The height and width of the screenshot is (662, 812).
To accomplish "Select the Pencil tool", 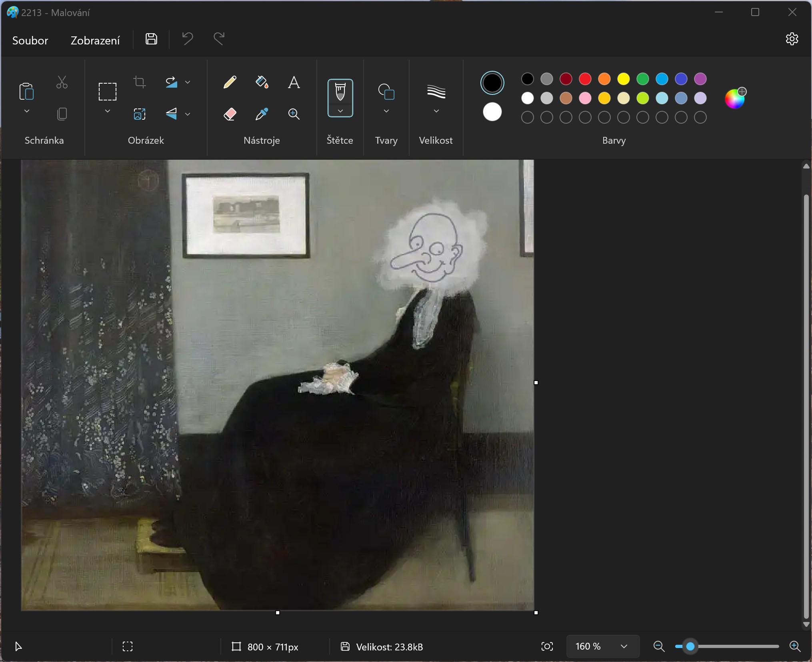I will pos(230,82).
